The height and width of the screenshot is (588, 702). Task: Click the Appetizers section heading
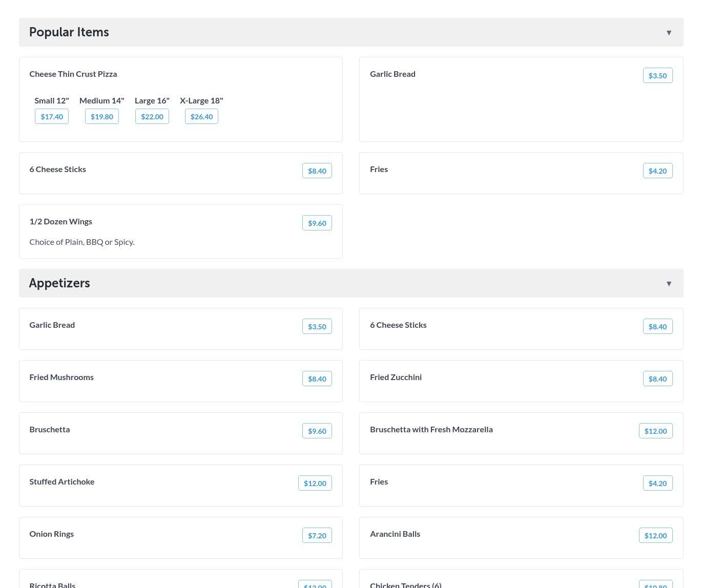(59, 283)
